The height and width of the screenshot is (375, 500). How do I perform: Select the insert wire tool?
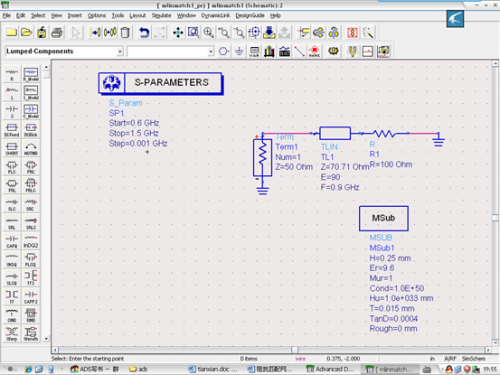pos(299,51)
